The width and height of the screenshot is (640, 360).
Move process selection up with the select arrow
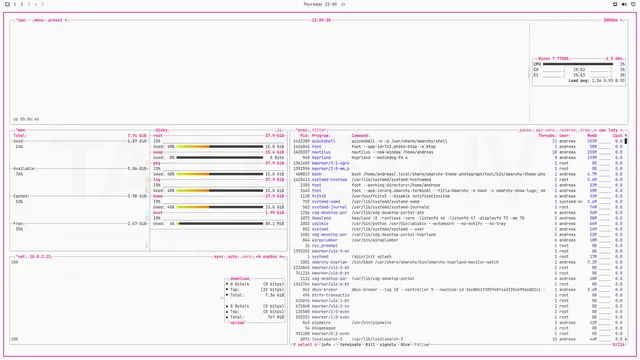click(x=295, y=344)
